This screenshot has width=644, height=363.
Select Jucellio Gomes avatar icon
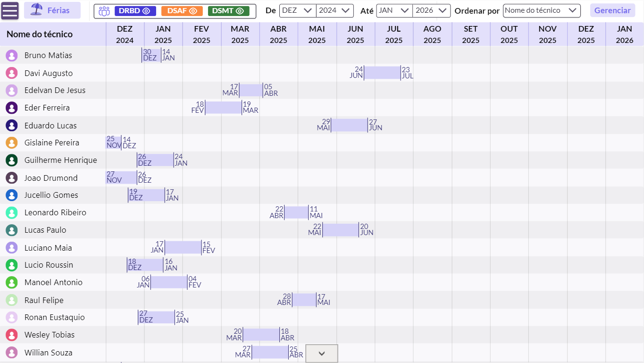point(12,195)
